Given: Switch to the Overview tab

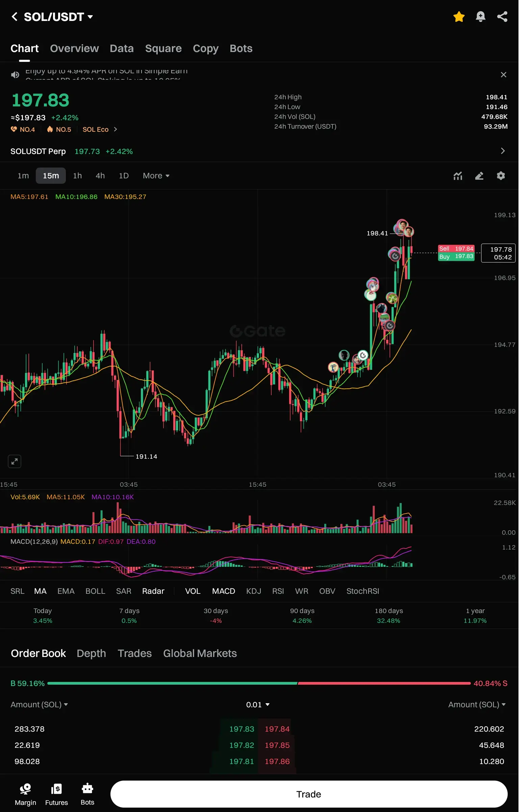Looking at the screenshot, I should tap(74, 48).
